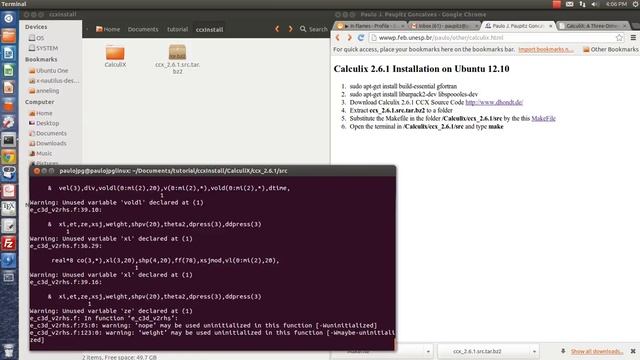This screenshot has height=360, width=640.
Task: Select the tutorial breadcrumb in Files
Action: (178, 29)
